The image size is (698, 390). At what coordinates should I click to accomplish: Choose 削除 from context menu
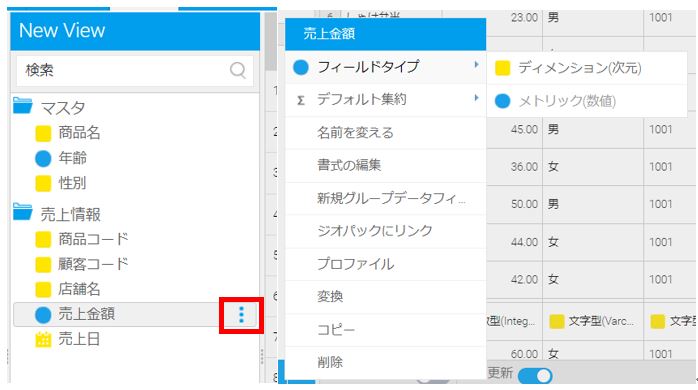pyautogui.click(x=386, y=362)
